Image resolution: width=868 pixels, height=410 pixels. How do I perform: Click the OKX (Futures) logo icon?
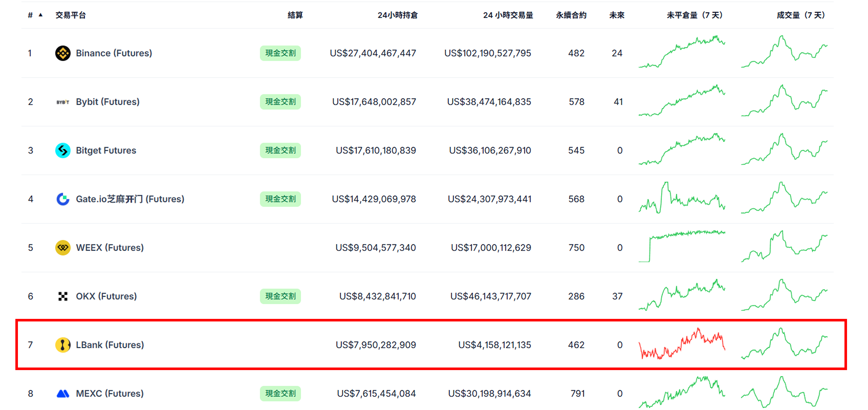63,296
